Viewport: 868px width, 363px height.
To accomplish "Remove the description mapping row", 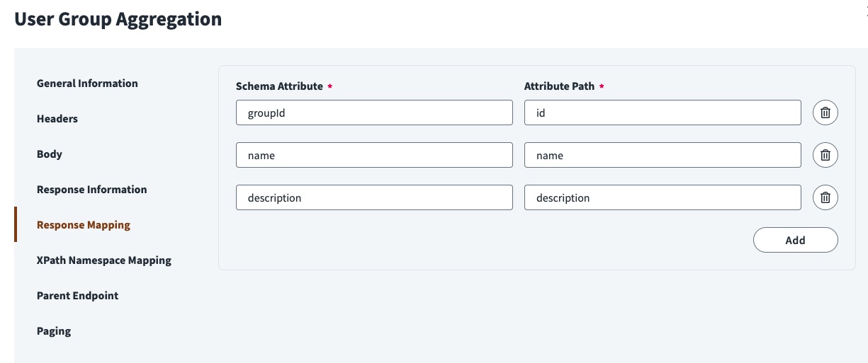I will pyautogui.click(x=825, y=197).
